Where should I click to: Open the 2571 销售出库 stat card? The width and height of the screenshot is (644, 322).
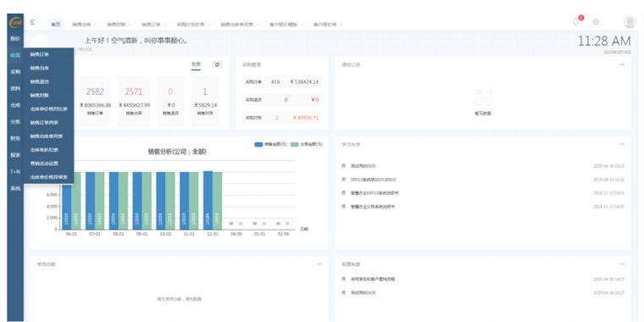[x=134, y=101]
